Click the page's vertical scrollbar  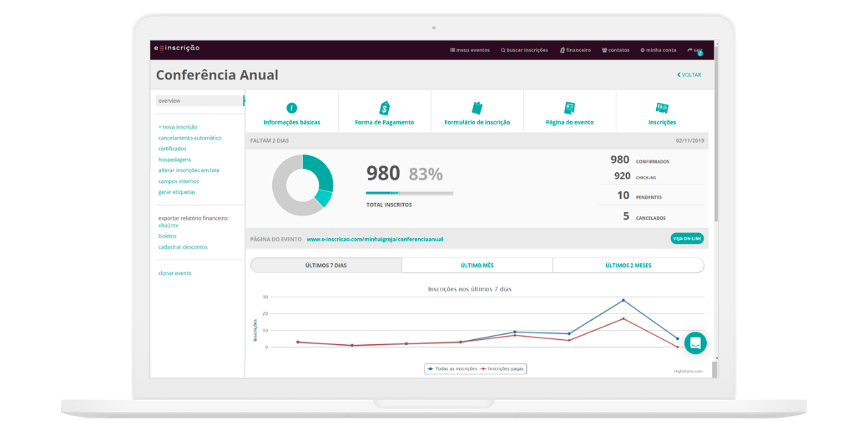coord(716,133)
